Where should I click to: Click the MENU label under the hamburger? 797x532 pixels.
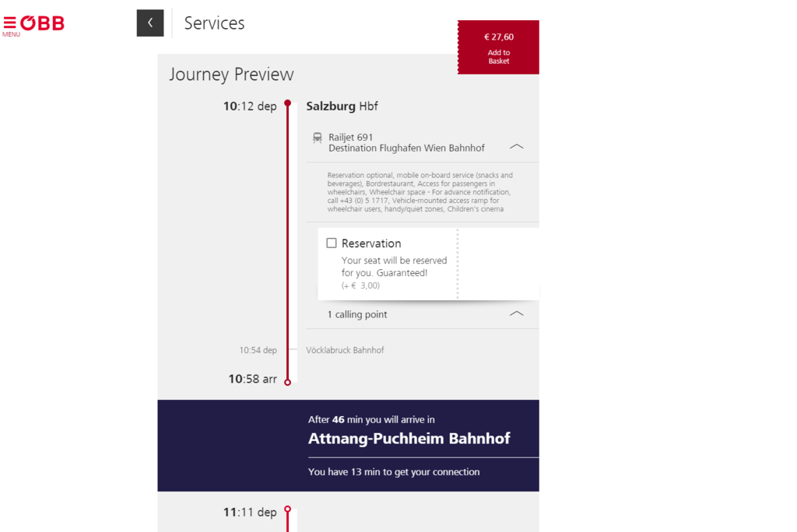(x=11, y=34)
